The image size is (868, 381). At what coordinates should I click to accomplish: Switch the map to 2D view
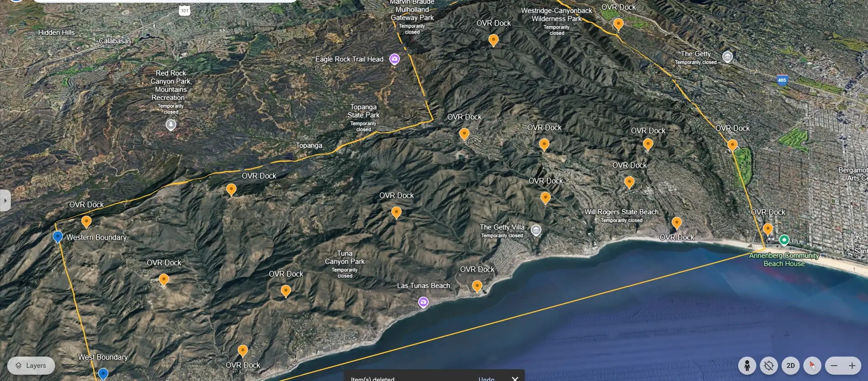pyautogui.click(x=791, y=366)
